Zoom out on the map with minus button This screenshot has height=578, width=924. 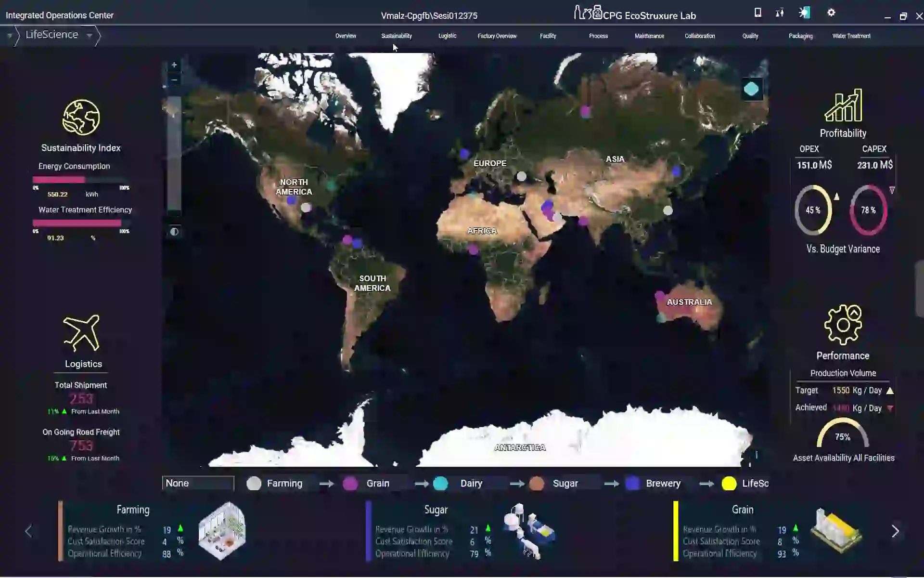174,80
